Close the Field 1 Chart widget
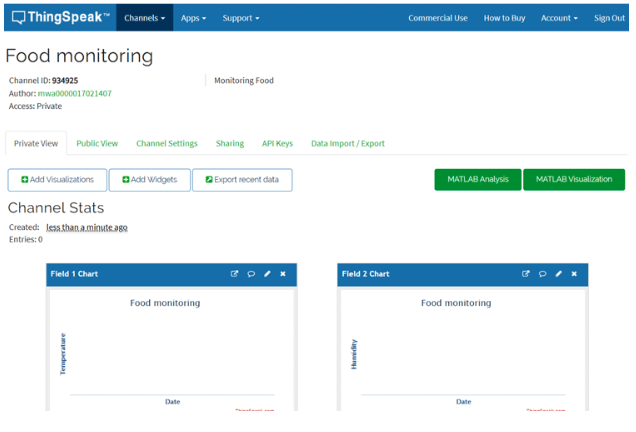Screen dimensions: 636x432 point(283,274)
